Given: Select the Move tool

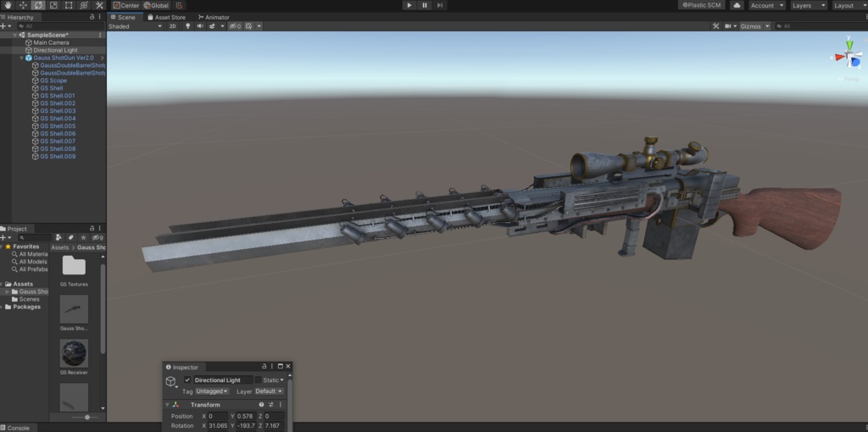Looking at the screenshot, I should click(23, 5).
